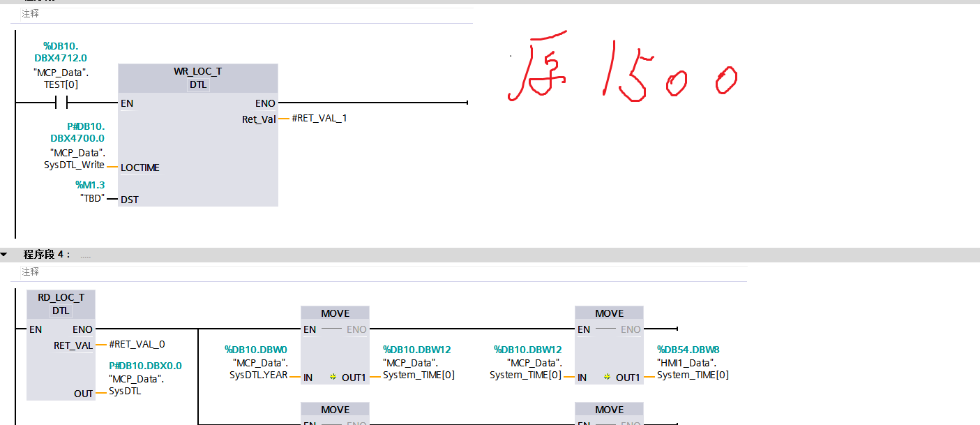Click the SysDTL.YEAR operand on the MOVE input

point(258,375)
